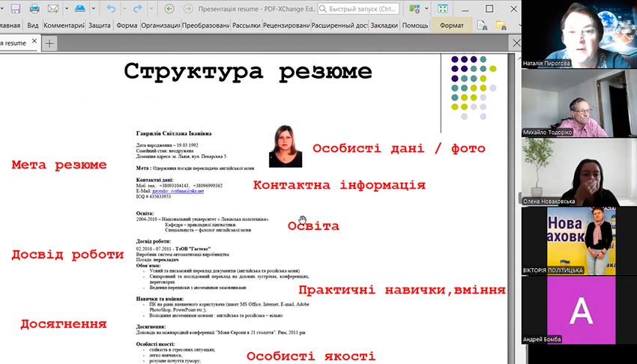Screen dimensions: 637x364
Task: Select the Формат ribbon tab
Action: coord(452,25)
